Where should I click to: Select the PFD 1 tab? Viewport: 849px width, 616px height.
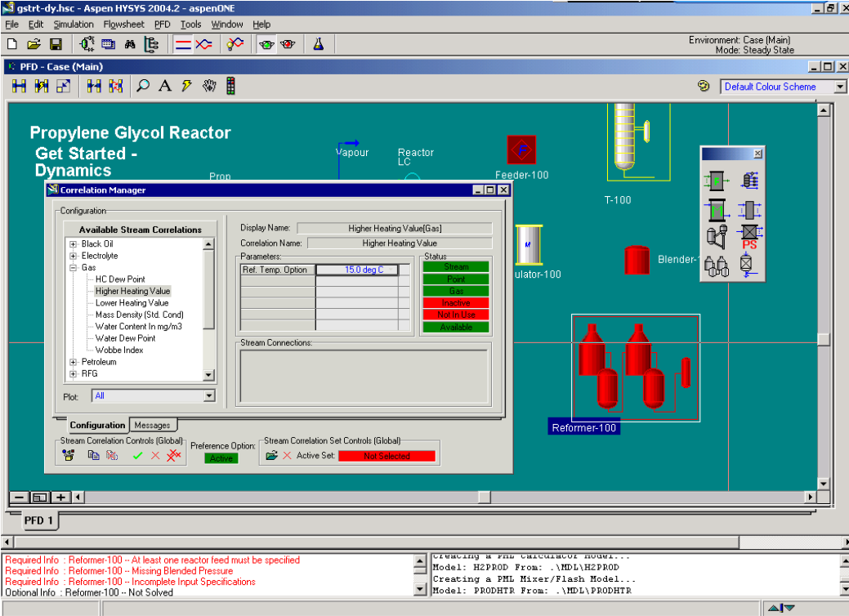(39, 520)
